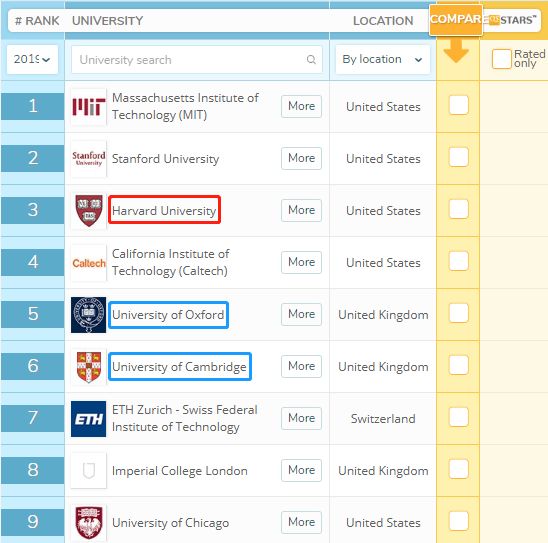Check compare box for University of Oxford
548x543 pixels.
458,313
